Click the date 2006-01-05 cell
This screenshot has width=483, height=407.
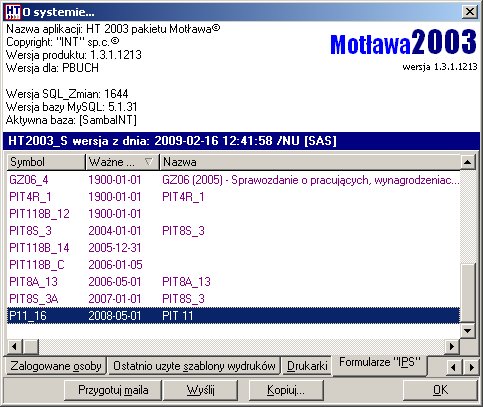pyautogui.click(x=115, y=265)
